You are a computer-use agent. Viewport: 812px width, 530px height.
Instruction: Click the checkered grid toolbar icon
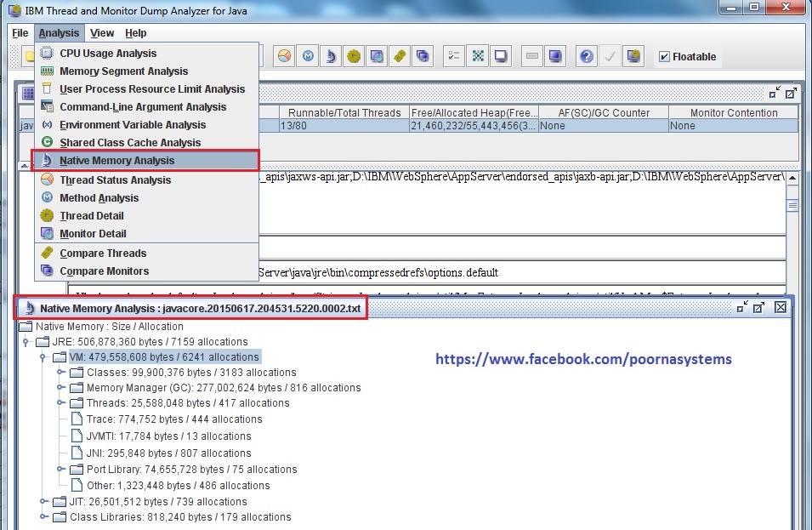478,56
